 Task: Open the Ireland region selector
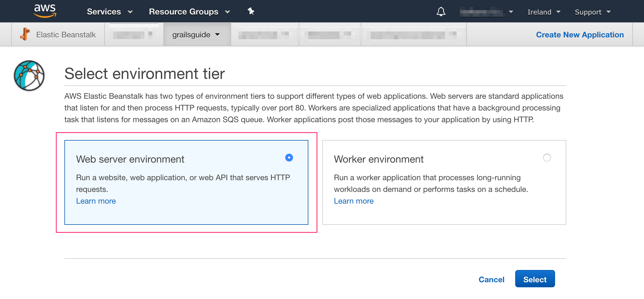click(544, 12)
